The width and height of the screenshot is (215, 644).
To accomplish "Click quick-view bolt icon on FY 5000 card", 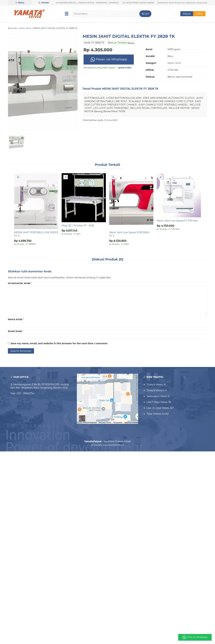I will (x=113, y=177).
